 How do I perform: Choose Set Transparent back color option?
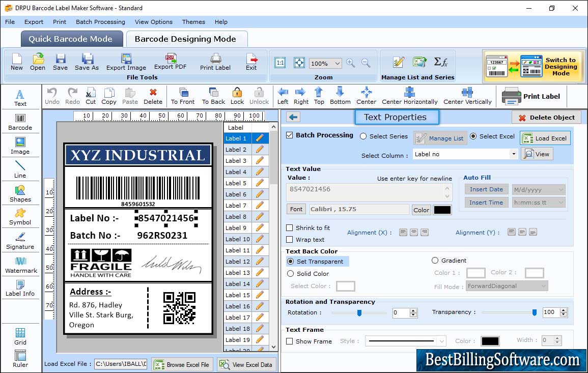coord(290,262)
